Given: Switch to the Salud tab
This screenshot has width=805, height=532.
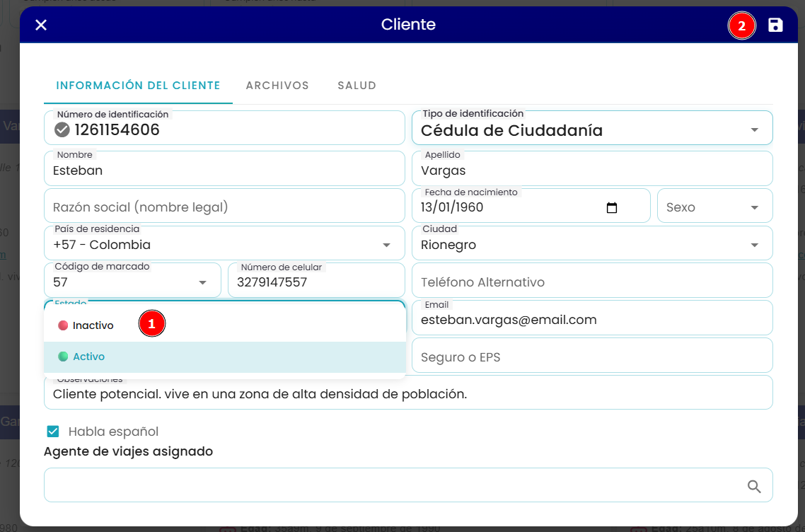Looking at the screenshot, I should click(357, 85).
